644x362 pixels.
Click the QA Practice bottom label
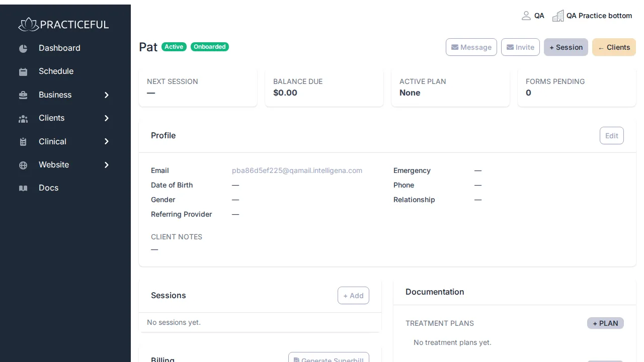(x=599, y=16)
